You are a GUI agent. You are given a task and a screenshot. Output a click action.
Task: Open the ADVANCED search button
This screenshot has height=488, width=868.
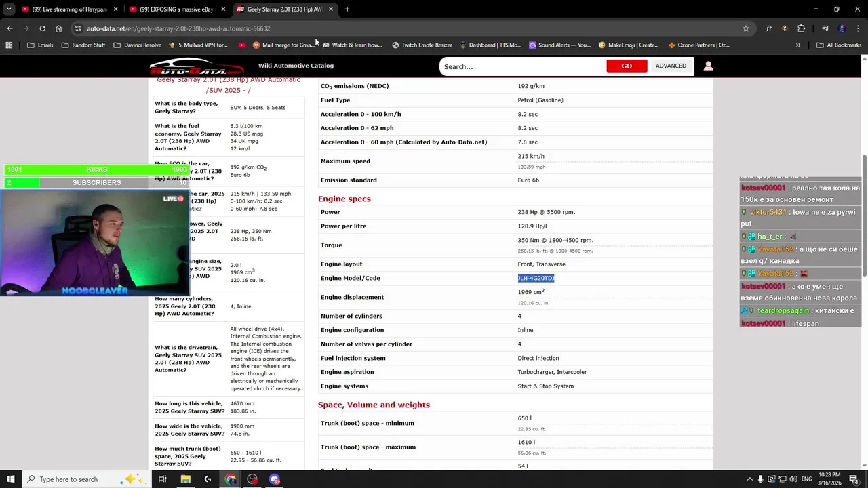671,66
